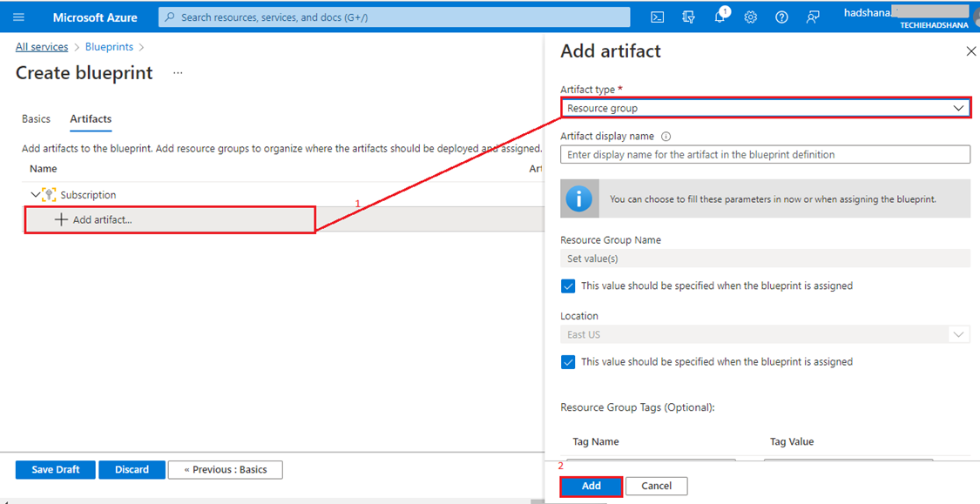
Task: Click the info icon beside Artifact display name
Action: coord(666,136)
